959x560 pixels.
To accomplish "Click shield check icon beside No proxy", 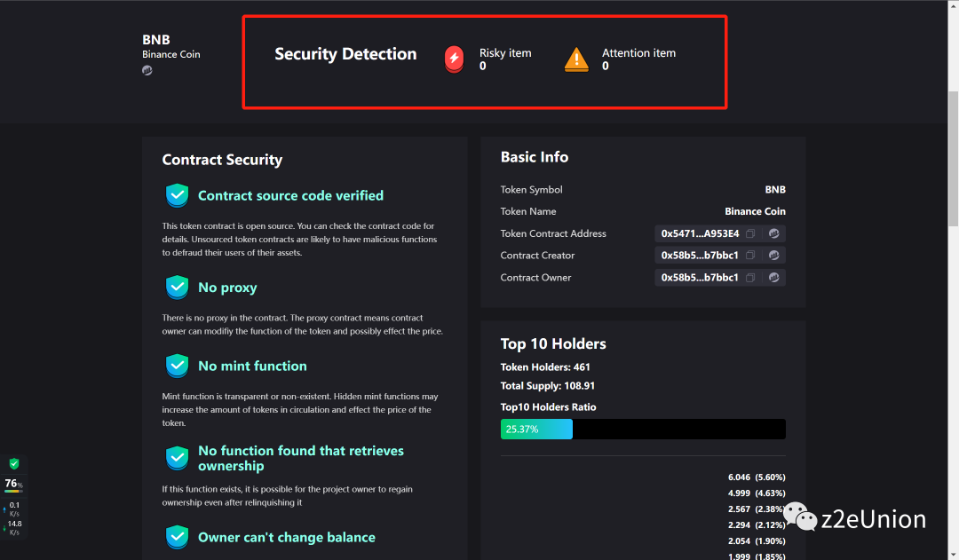I will 178,288.
